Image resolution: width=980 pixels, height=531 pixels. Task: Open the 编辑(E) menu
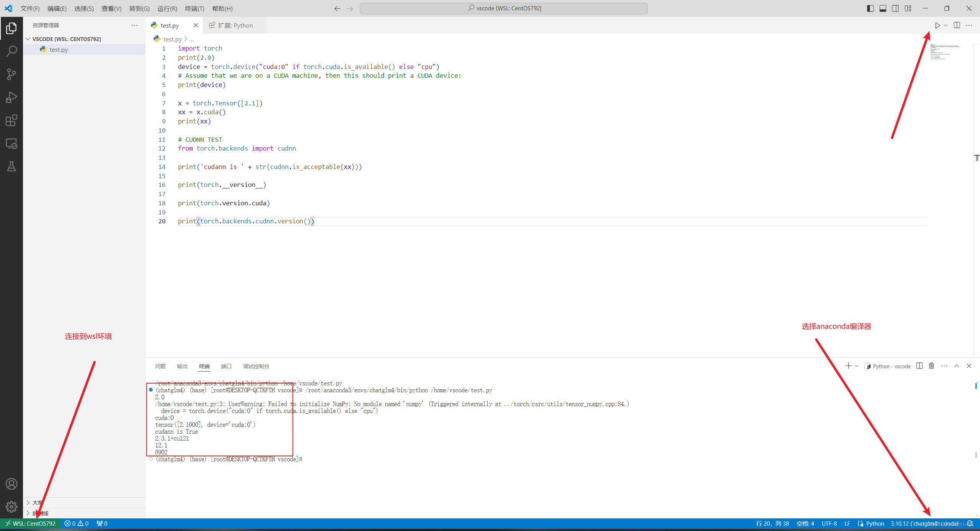(x=57, y=8)
